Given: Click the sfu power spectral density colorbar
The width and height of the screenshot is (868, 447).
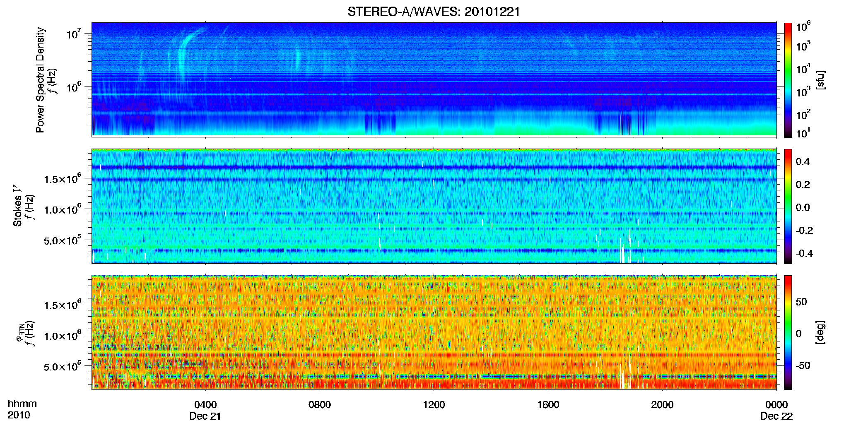Looking at the screenshot, I should (x=788, y=80).
